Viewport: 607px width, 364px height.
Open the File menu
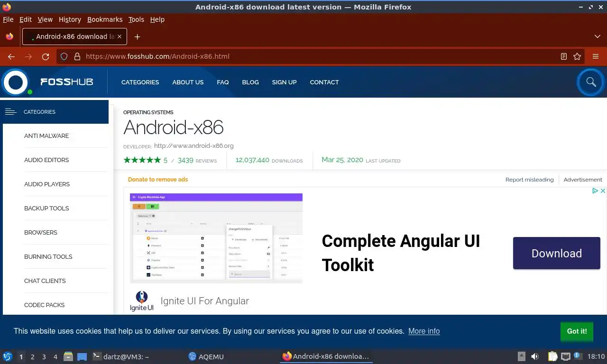8,19
